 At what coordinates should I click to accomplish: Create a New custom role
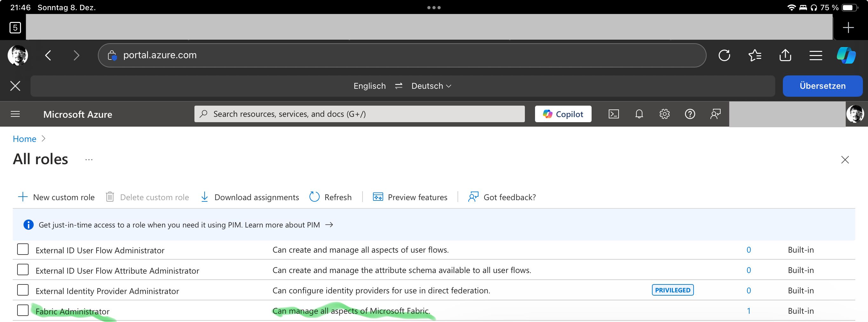[x=56, y=197]
